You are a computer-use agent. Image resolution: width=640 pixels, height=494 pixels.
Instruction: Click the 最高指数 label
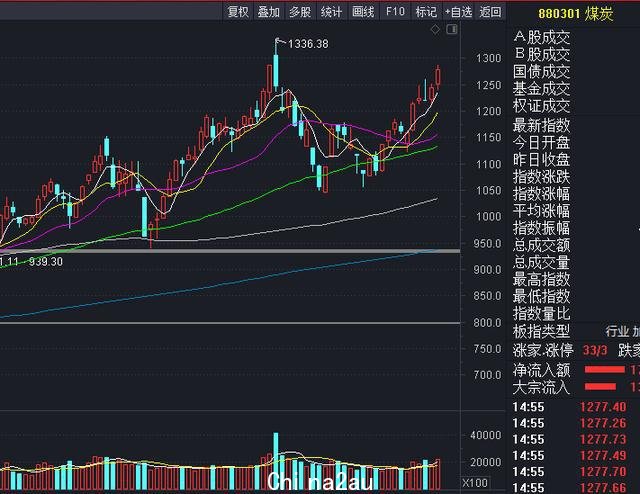[x=542, y=279]
